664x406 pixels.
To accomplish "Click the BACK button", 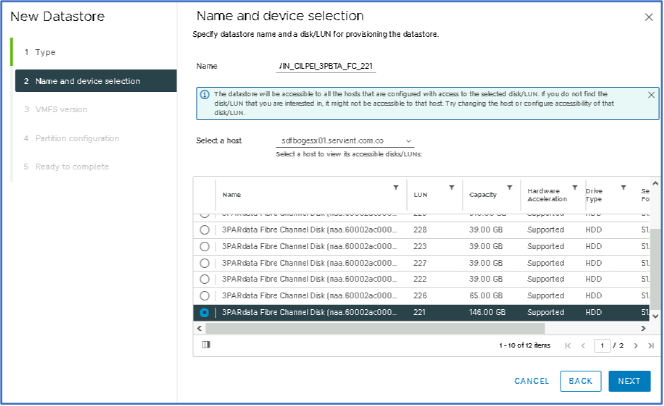I will 579,381.
